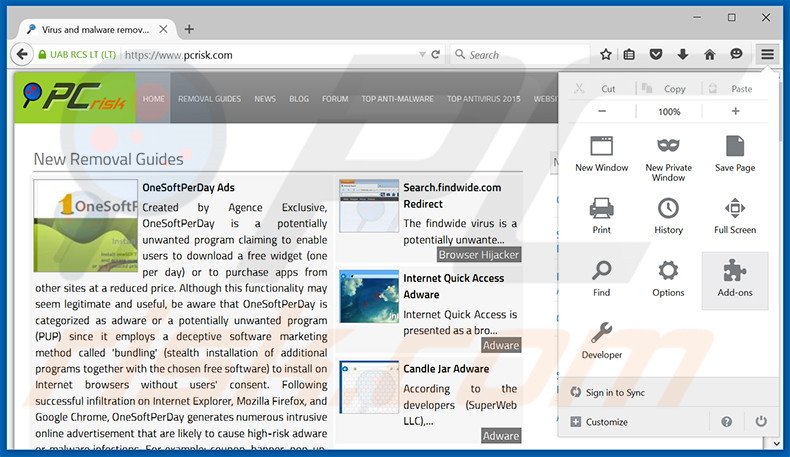Reset zoom at 100% label
The image size is (790, 457).
point(669,111)
